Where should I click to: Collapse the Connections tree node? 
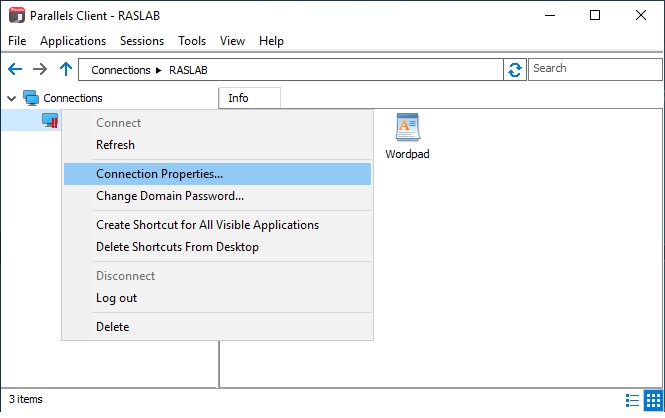point(11,98)
